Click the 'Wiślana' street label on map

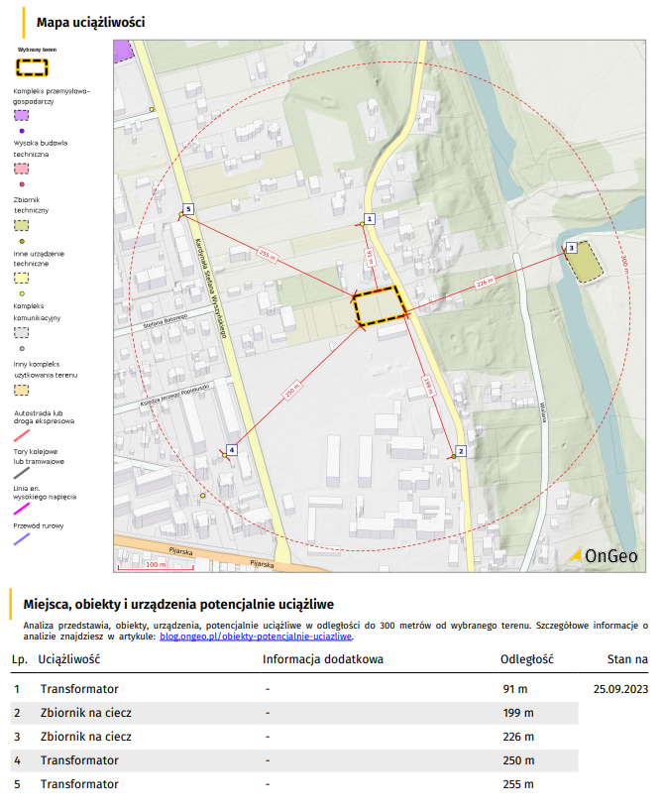[x=543, y=412]
